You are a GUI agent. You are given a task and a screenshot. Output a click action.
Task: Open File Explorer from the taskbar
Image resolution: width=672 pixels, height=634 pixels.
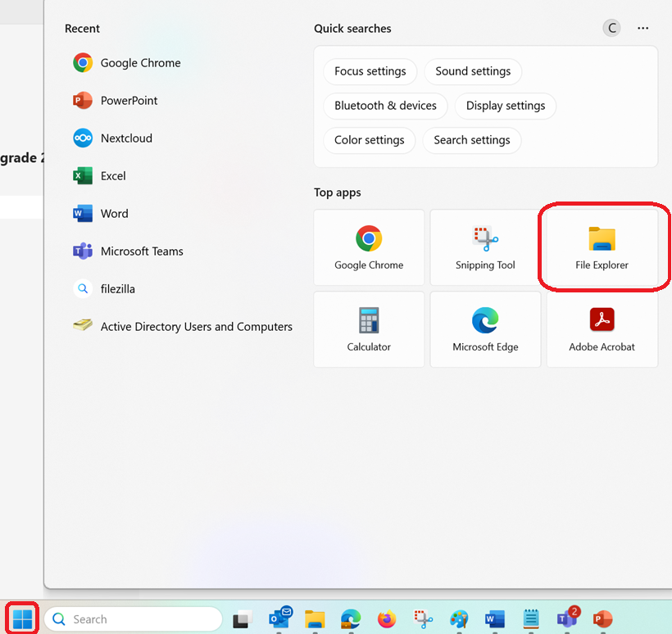pyautogui.click(x=315, y=619)
